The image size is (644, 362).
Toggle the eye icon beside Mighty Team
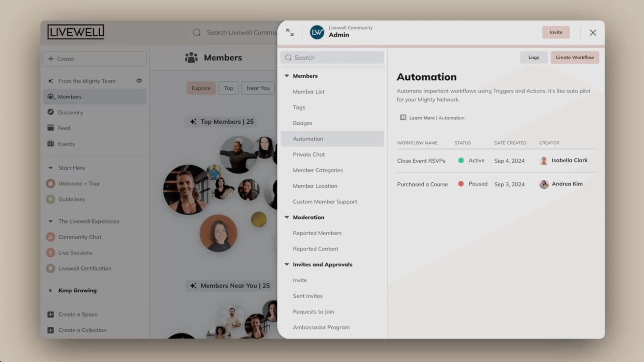[x=139, y=81]
